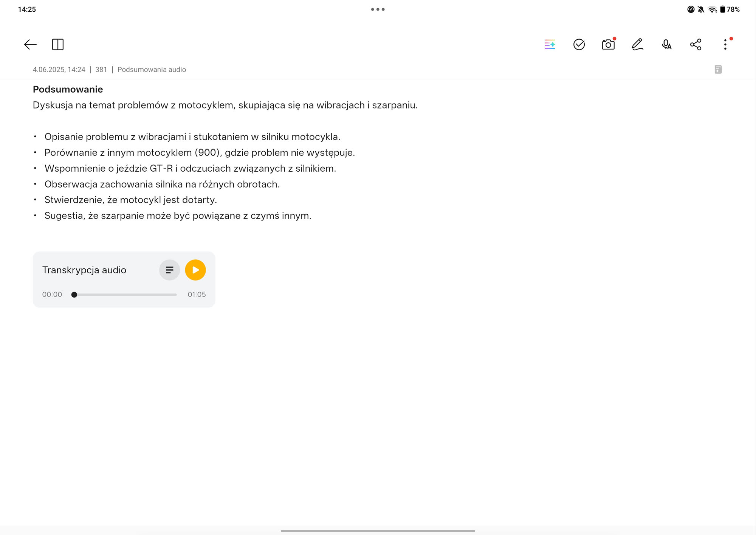Screen dimensions: 756x535
Task: Tap the bottom navigation gesture bar
Action: coord(378,531)
